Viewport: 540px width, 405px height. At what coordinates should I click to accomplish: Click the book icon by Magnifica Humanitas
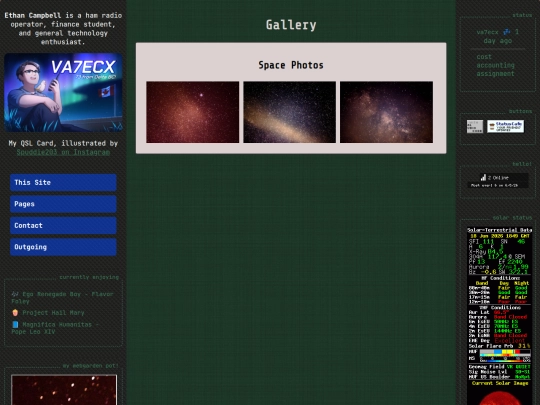click(x=15, y=324)
